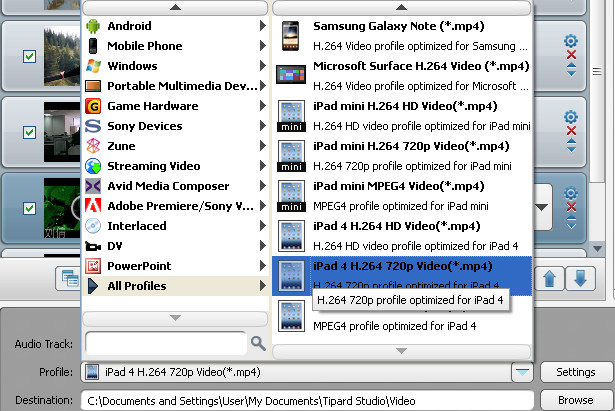The height and width of the screenshot is (411, 615).
Task: Click the Destination path field
Action: point(308,401)
